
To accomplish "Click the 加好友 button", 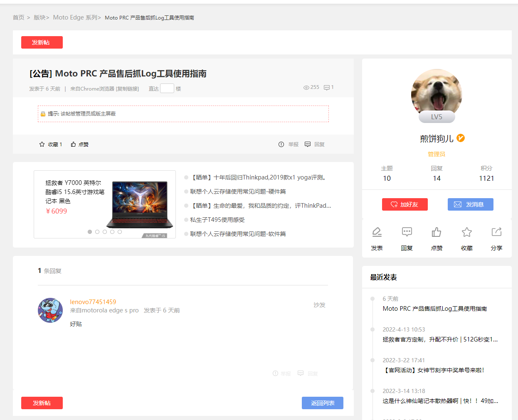I will (x=405, y=204).
